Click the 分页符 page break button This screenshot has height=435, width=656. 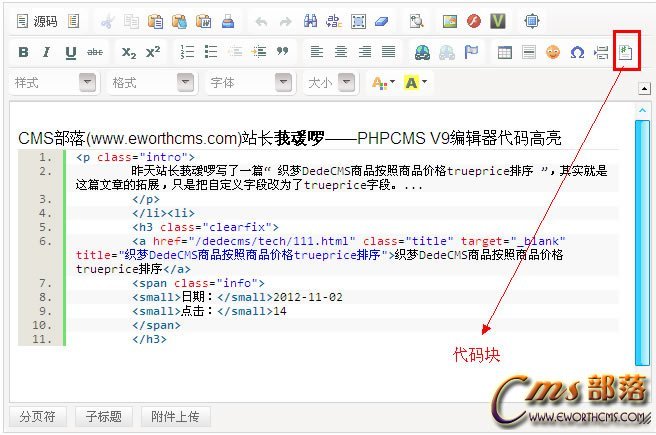point(38,416)
